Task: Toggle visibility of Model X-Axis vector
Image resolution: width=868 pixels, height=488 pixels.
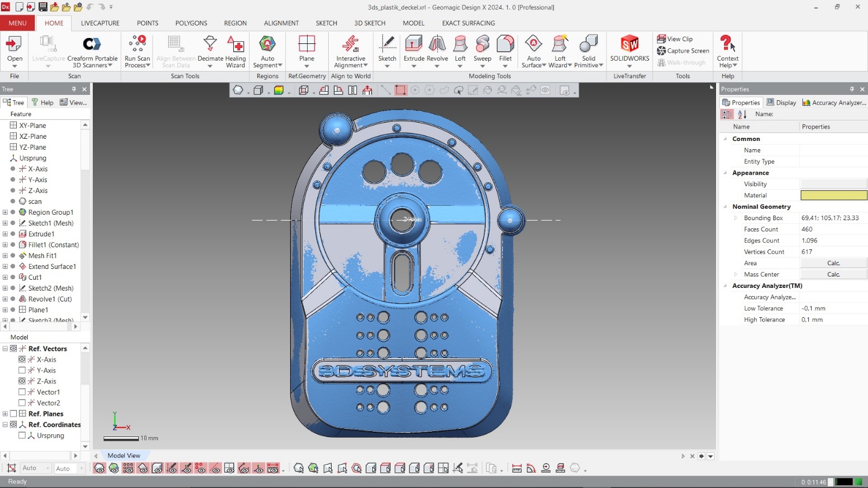Action: coord(22,359)
